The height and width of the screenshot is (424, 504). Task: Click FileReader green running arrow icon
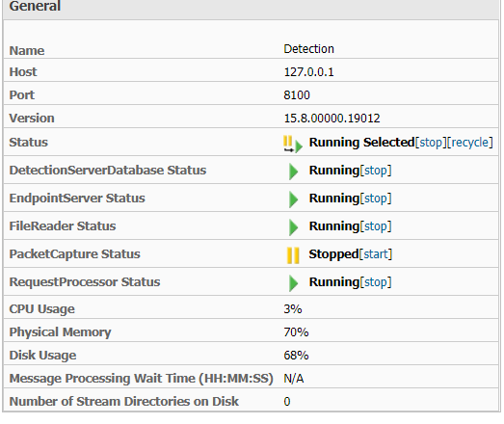click(x=293, y=227)
